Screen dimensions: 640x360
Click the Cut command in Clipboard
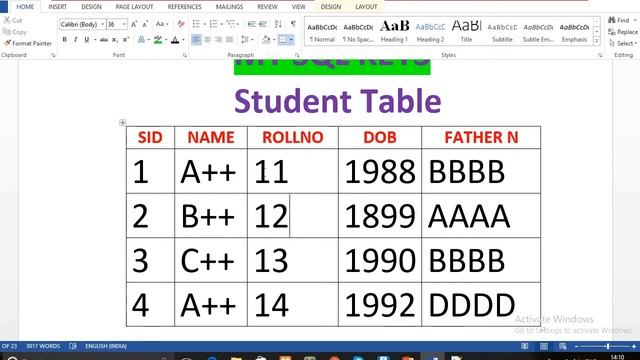(x=13, y=20)
